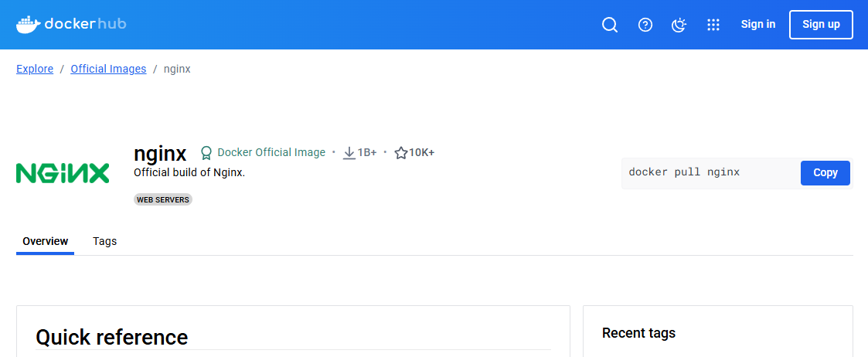Click the 1B+ pull count
The height and width of the screenshot is (357, 868).
click(367, 153)
